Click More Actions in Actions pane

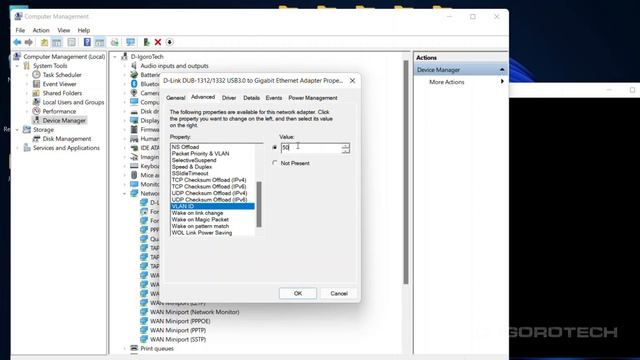pyautogui.click(x=447, y=82)
